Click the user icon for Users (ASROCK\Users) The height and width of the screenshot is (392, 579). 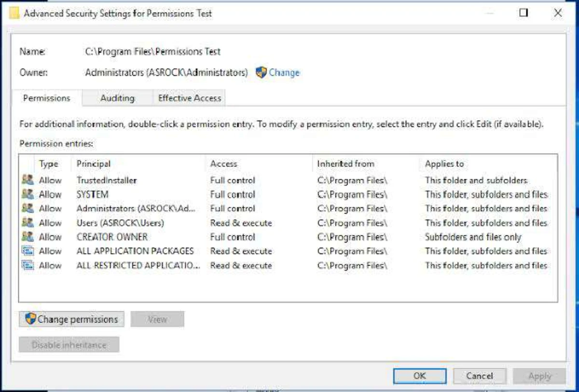[28, 223]
